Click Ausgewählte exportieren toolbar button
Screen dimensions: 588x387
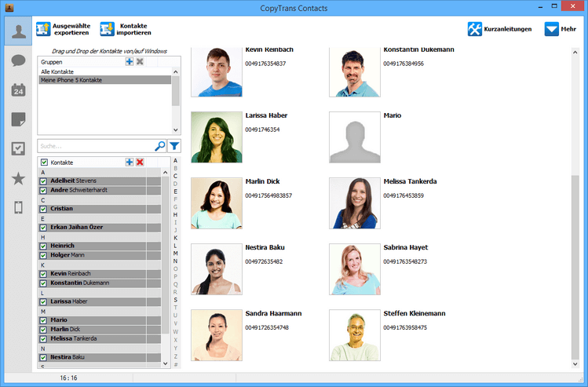(64, 29)
